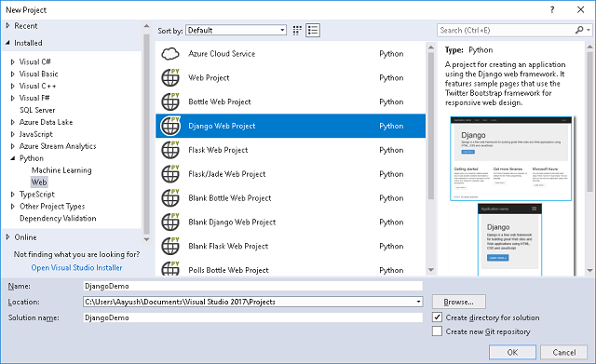Select the Bottle Web Project globe icon

[170, 101]
